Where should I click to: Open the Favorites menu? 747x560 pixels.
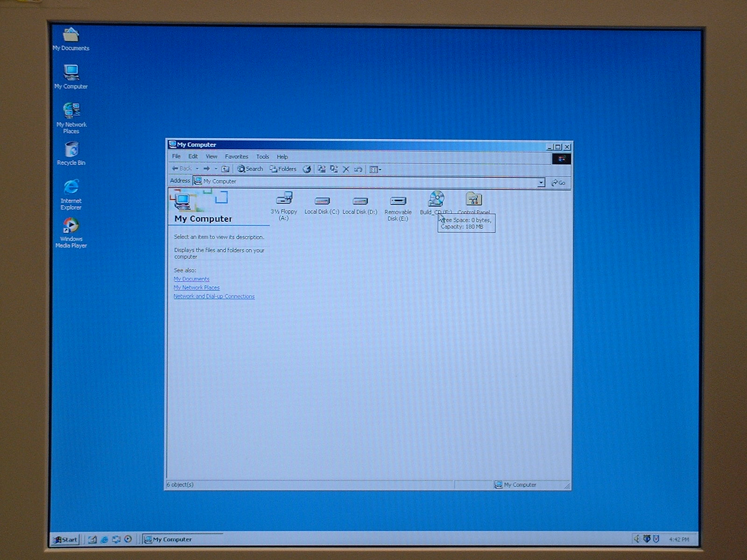pyautogui.click(x=236, y=157)
